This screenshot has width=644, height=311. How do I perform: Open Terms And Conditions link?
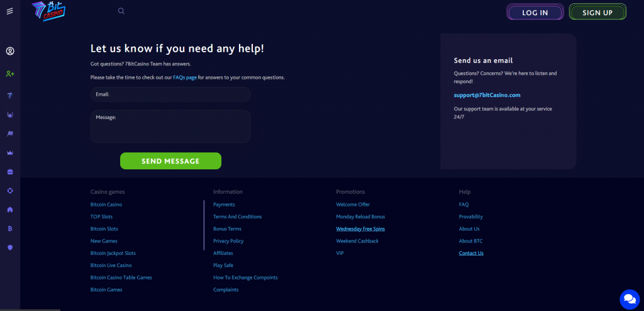pos(237,217)
